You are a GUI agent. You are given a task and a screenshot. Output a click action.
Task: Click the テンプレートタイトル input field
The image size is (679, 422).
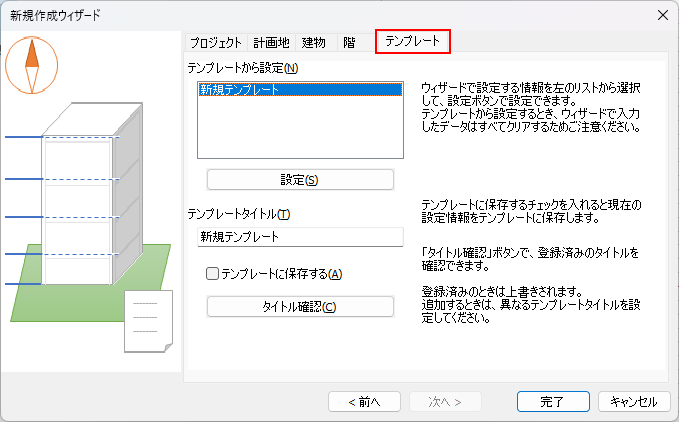click(300, 237)
